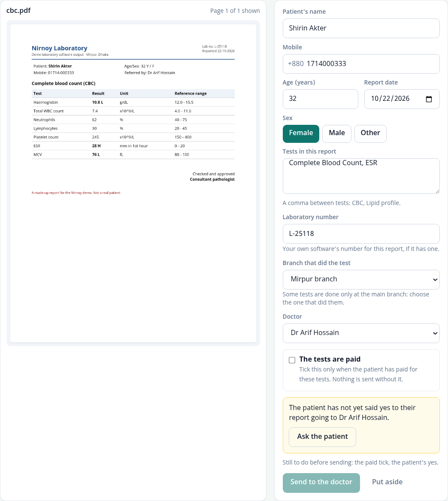The height and width of the screenshot is (501, 448).
Task: Click the cbc.pdf report page preview
Action: point(133,183)
